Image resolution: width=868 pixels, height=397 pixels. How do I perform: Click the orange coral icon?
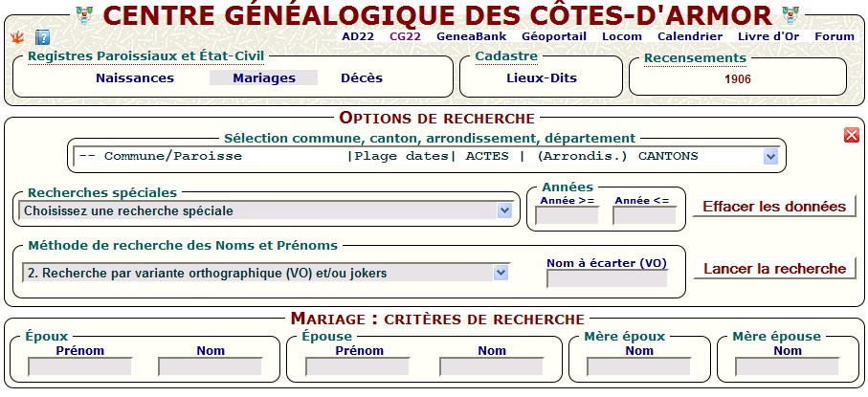click(x=15, y=37)
